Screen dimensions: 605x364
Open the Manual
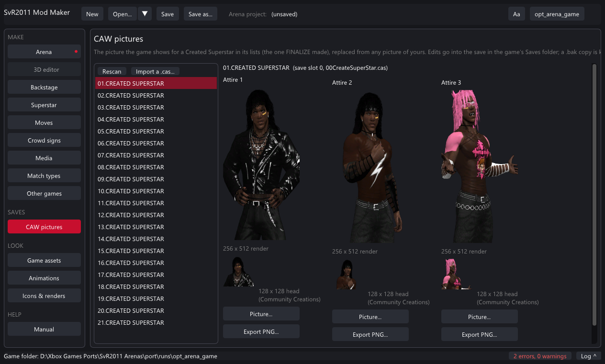pos(44,329)
